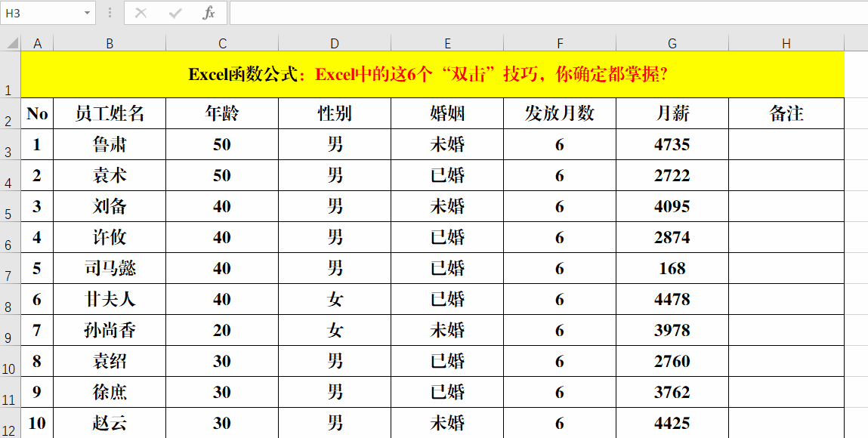Click the 员工姓名 header cell

(x=110, y=114)
